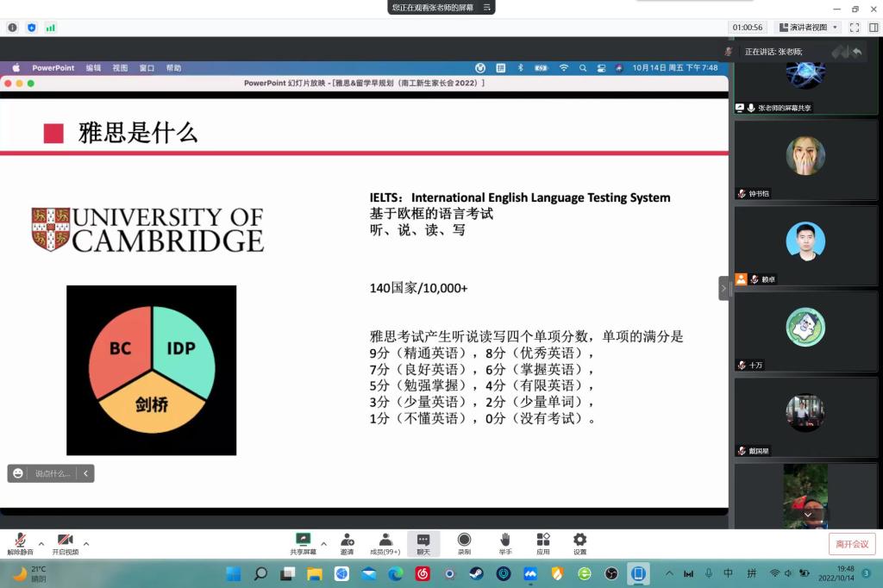Click the 共享屏幕 share screen icon
Viewport: 883px width, 588px height.
point(303,543)
